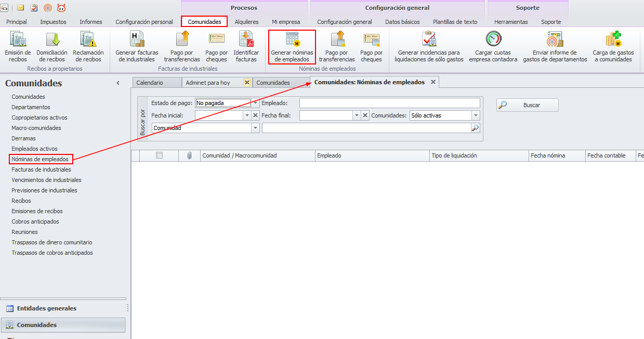Image resolution: width=644 pixels, height=339 pixels.
Task: Click Pago por cheques under Facturas de industriales
Action: pyautogui.click(x=216, y=47)
